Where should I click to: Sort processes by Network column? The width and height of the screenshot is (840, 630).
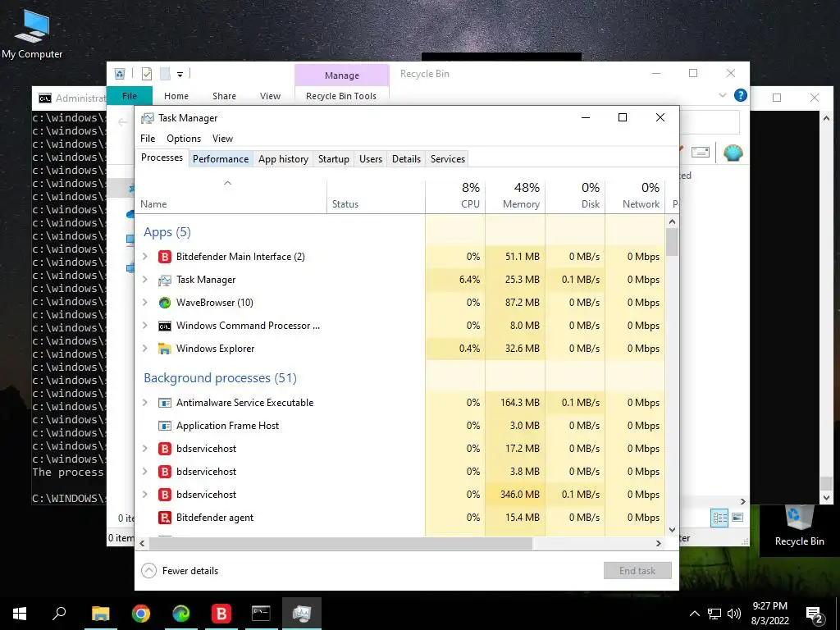pos(636,196)
